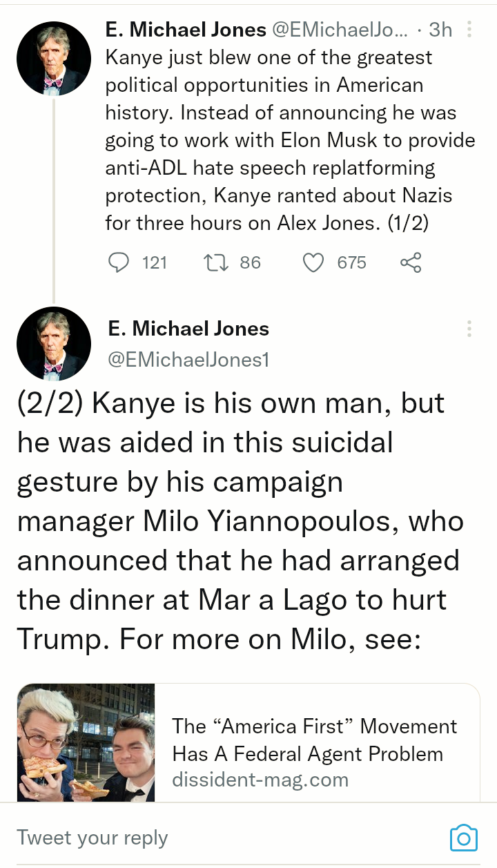Open the 3h timestamp on first tweet
The width and height of the screenshot is (497, 868).
pos(440,30)
